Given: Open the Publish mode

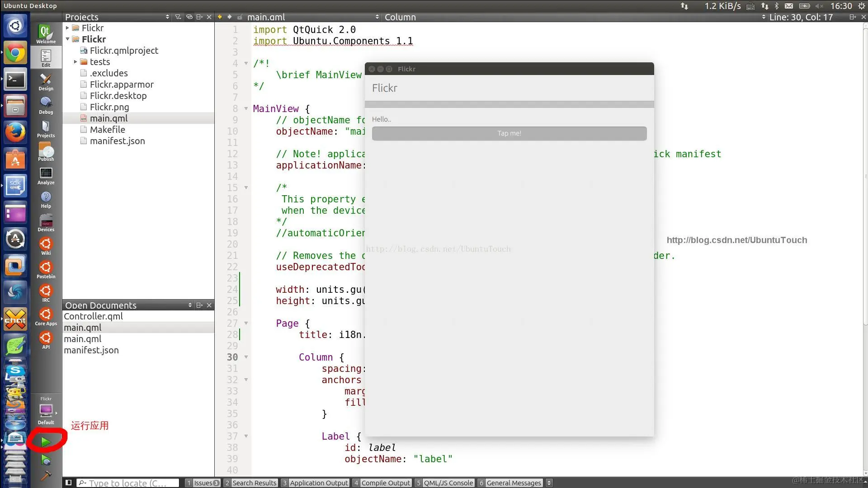Looking at the screenshot, I should [x=46, y=152].
